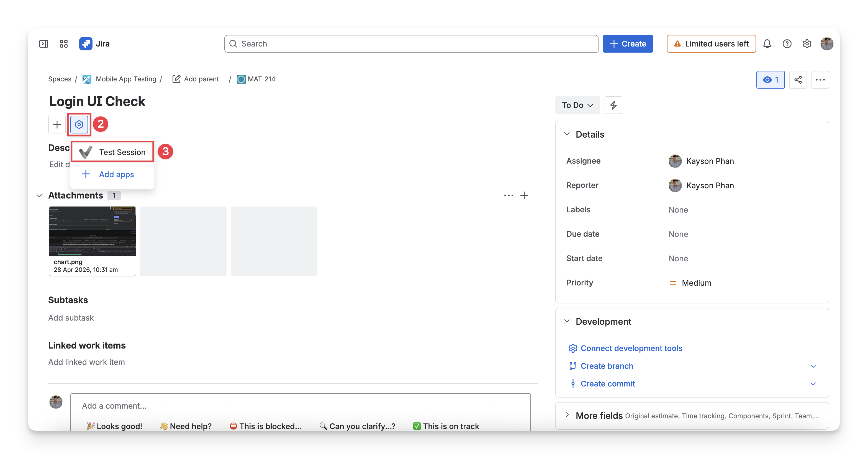Expand the Create branch chevron
Image resolution: width=868 pixels, height=459 pixels.
point(813,366)
